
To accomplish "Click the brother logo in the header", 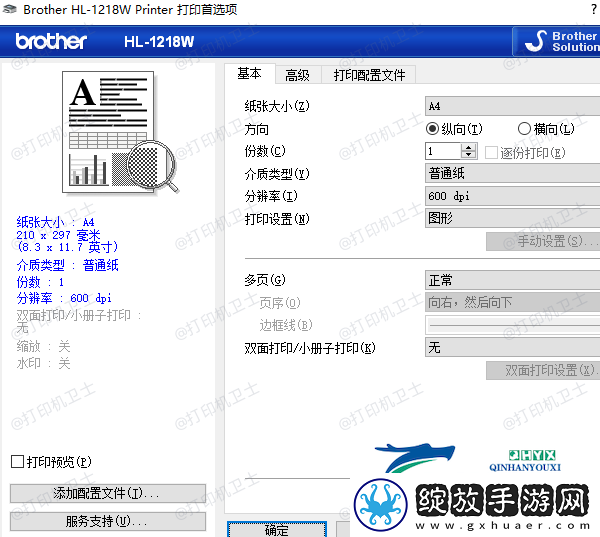I will point(51,41).
